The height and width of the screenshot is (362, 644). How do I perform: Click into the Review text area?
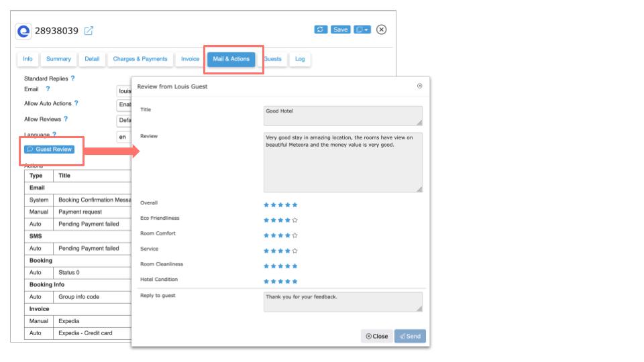[343, 162]
